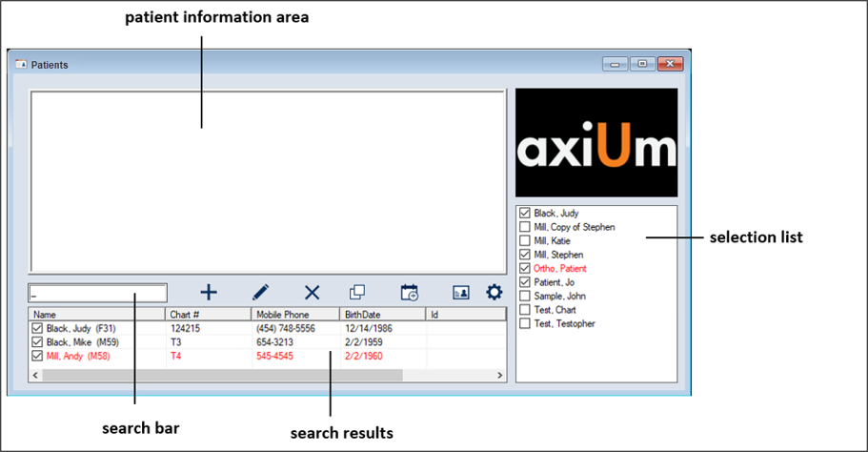Click the BirthDate column header
Viewport: 868px width, 452px height.
(x=381, y=314)
